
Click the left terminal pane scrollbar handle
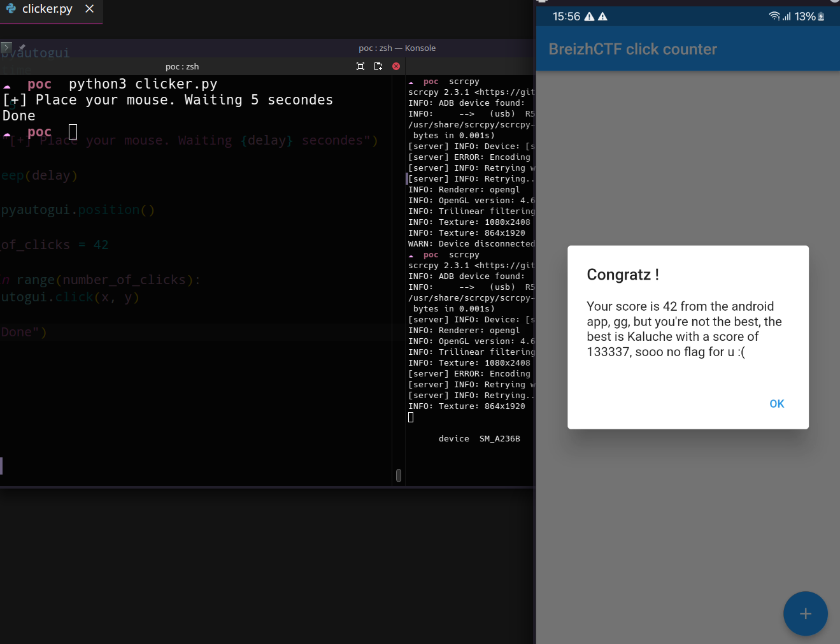pyautogui.click(x=399, y=475)
